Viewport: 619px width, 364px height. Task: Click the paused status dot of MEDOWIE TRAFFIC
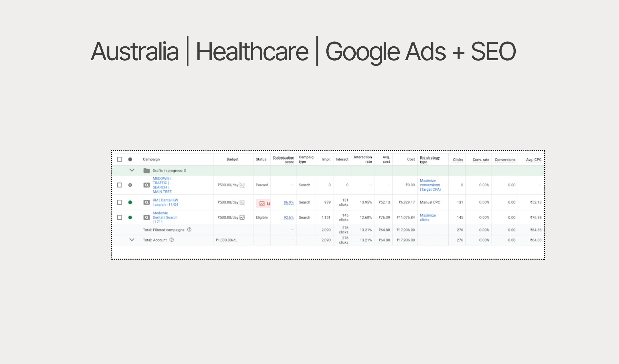click(130, 185)
